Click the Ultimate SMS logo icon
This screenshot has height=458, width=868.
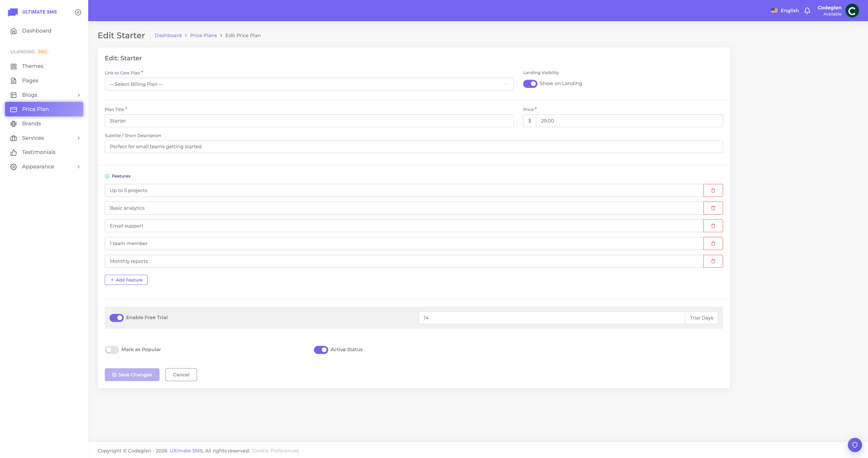[13, 12]
